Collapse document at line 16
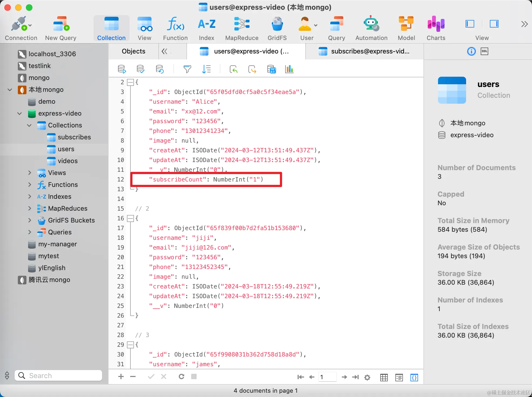Image resolution: width=532 pixels, height=397 pixels. (130, 218)
